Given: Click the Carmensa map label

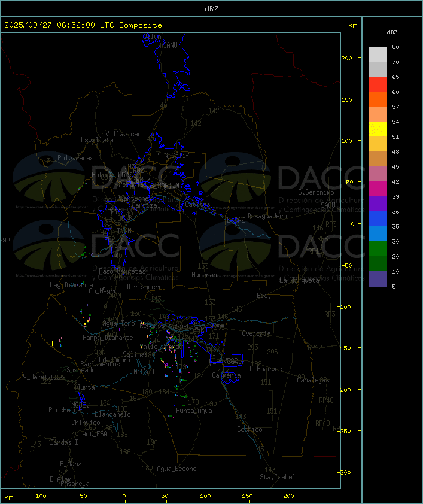Looking at the screenshot, I should pos(226,375).
